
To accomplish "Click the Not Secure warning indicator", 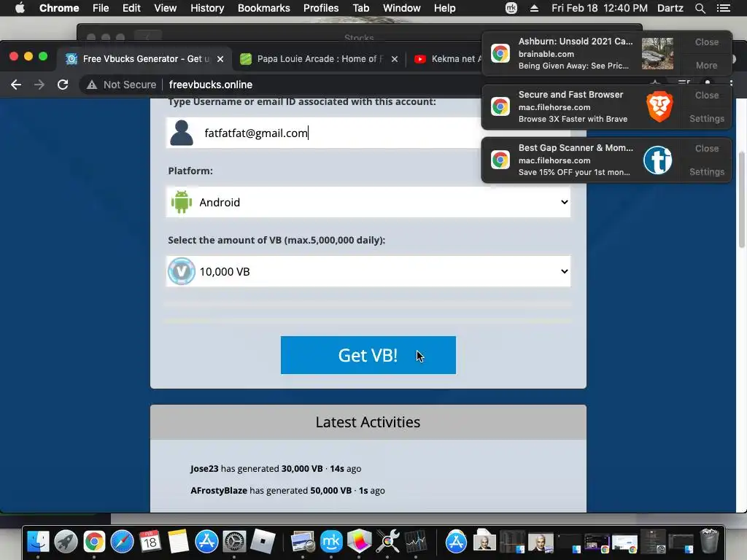I will pos(122,85).
